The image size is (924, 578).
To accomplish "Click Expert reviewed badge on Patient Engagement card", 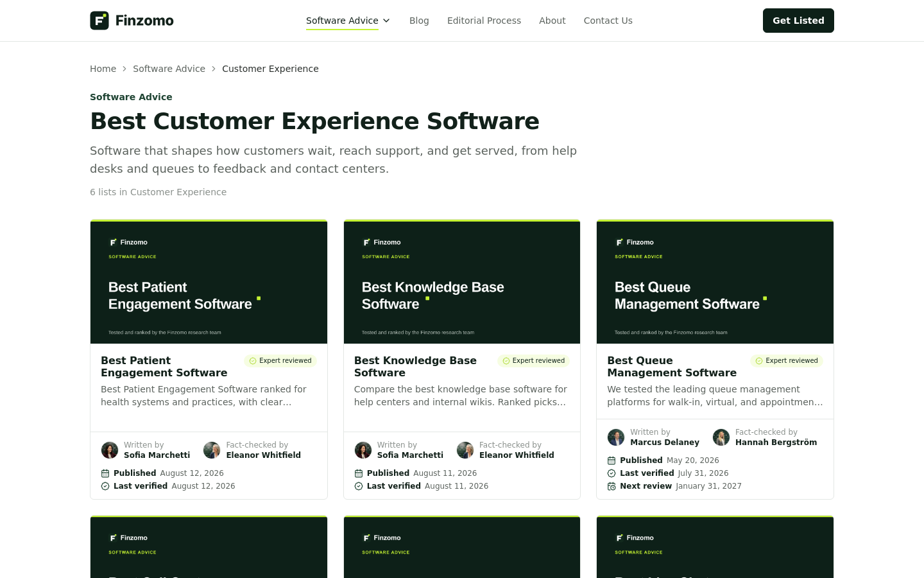I will tap(280, 361).
